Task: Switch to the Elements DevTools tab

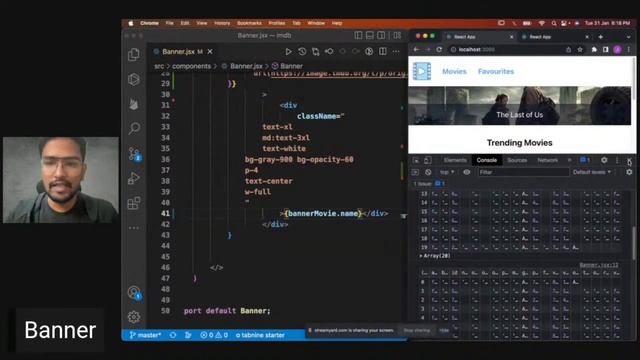Action: pyautogui.click(x=455, y=160)
